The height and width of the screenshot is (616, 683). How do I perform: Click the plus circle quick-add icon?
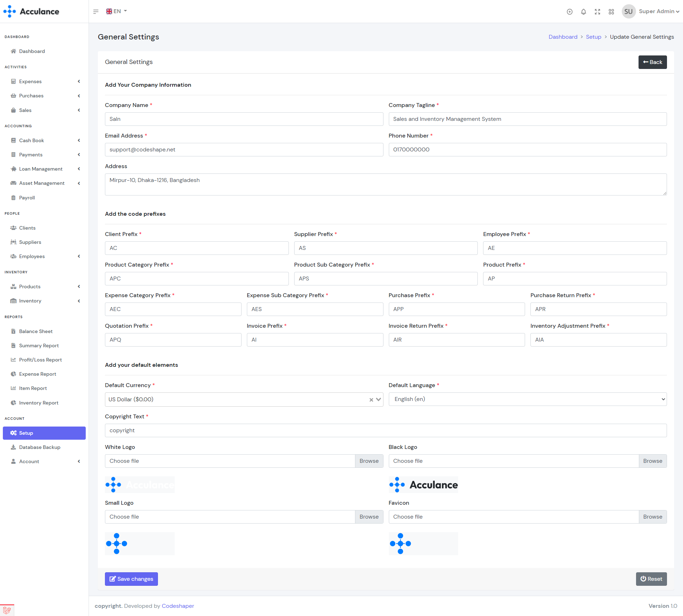pos(570,12)
